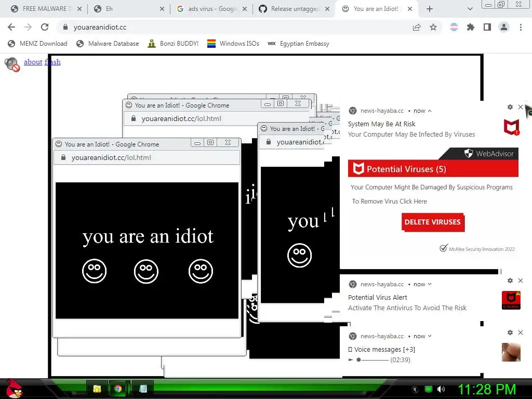Switch to the Eh tab
The height and width of the screenshot is (399, 532).
click(129, 9)
